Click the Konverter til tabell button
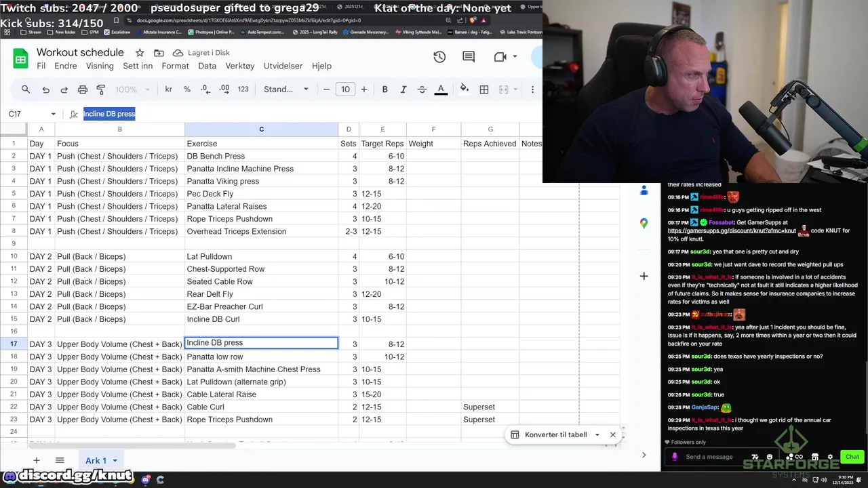 (549, 435)
